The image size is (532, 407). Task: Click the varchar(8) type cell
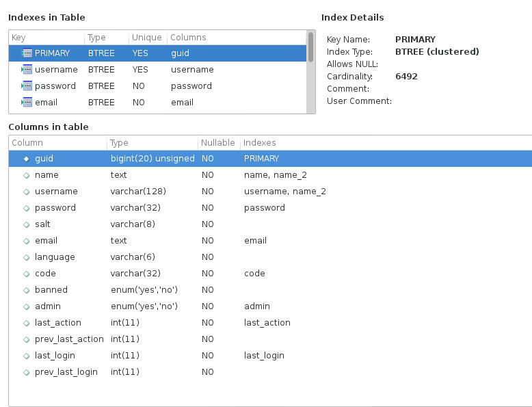coord(133,224)
